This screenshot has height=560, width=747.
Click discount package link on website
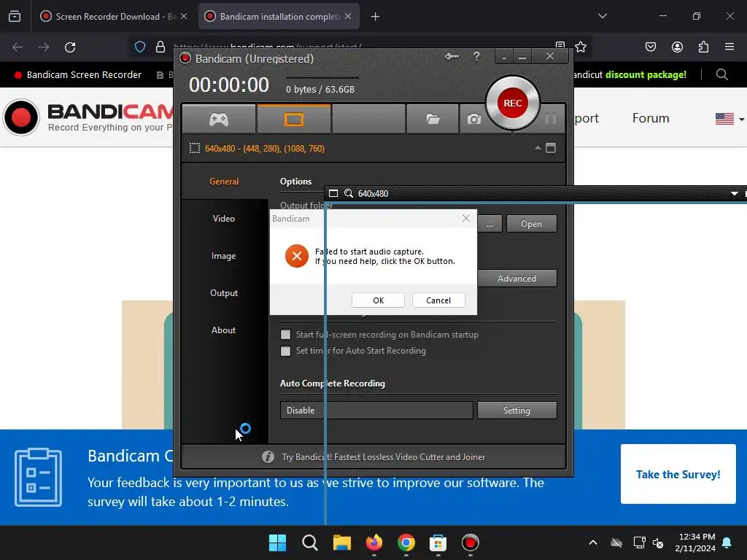tap(646, 75)
